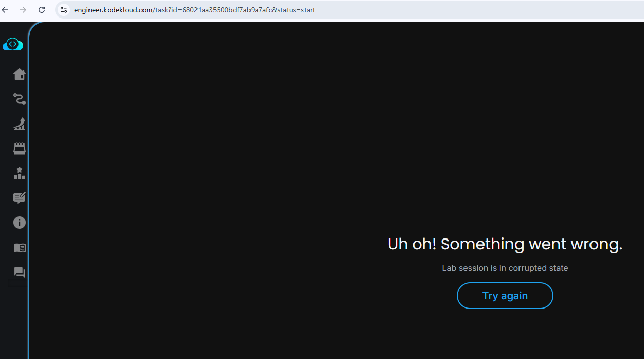Click the KodeKloud cloud logo
This screenshot has width=644, height=359.
click(x=13, y=44)
